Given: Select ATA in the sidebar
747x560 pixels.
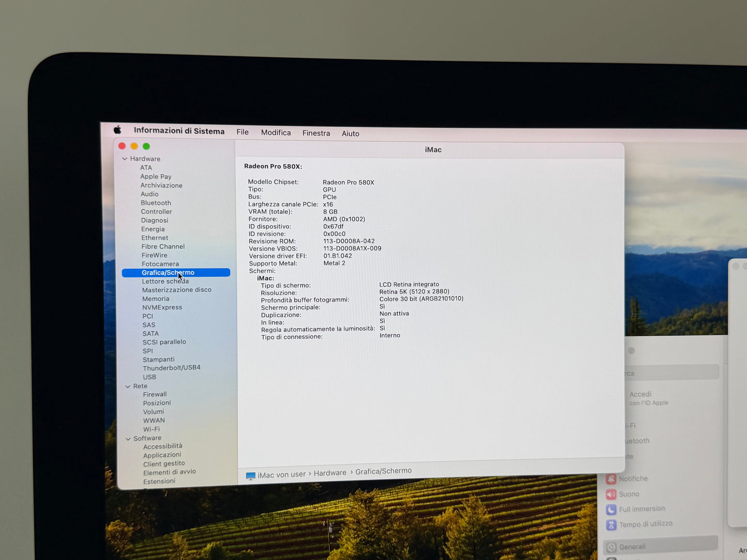Looking at the screenshot, I should point(146,167).
